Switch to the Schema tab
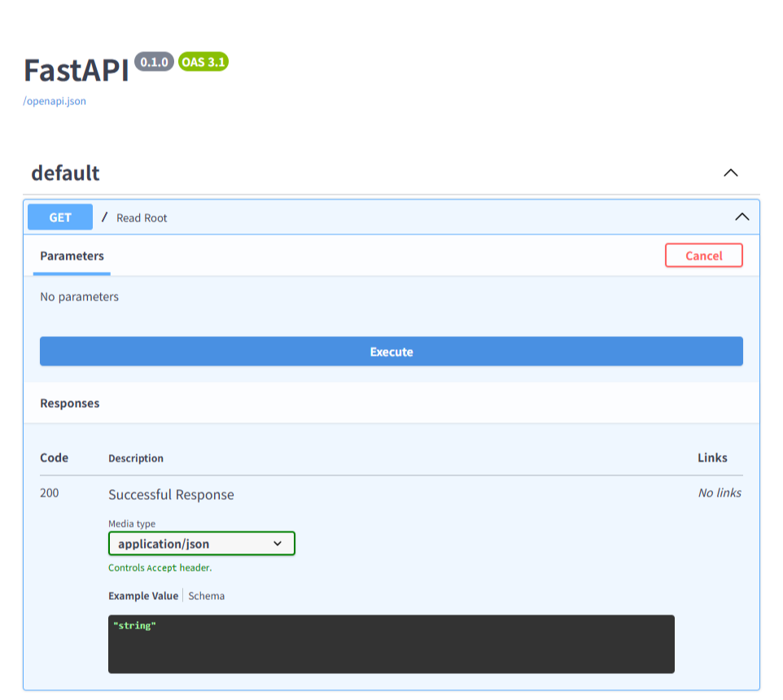 [x=206, y=596]
